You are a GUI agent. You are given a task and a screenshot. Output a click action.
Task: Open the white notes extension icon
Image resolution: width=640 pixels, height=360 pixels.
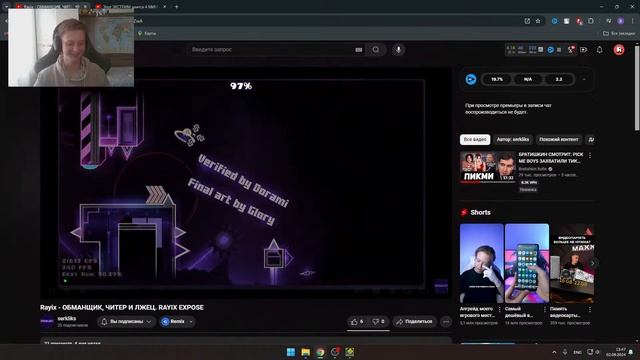[x=567, y=21]
